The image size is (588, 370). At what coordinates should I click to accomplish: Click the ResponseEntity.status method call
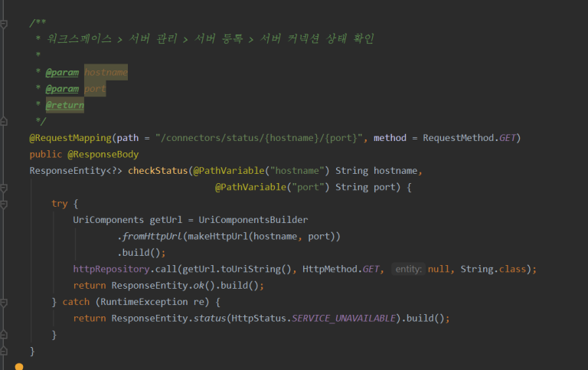(x=168, y=318)
